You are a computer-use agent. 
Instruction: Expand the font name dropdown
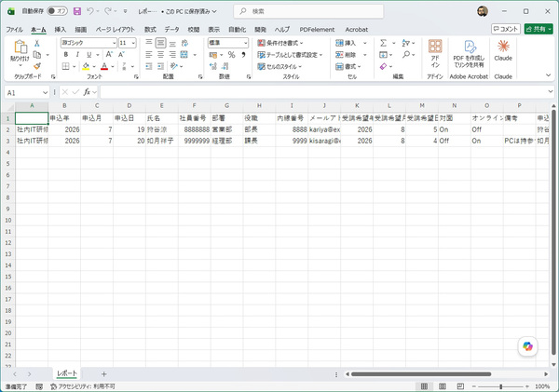114,43
